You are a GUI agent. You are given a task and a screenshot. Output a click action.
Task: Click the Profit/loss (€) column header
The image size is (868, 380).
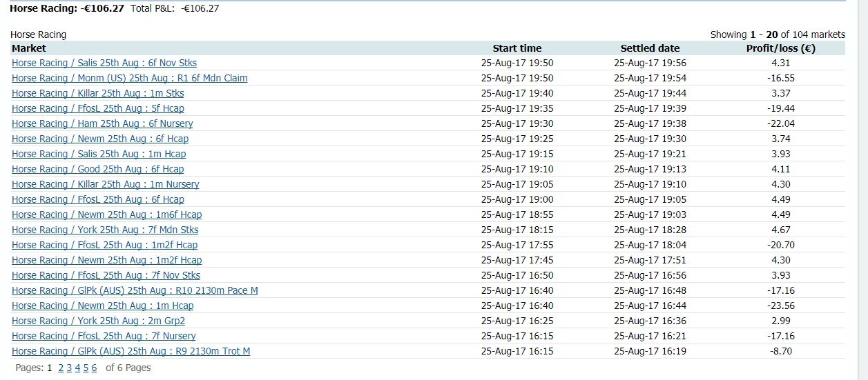780,48
